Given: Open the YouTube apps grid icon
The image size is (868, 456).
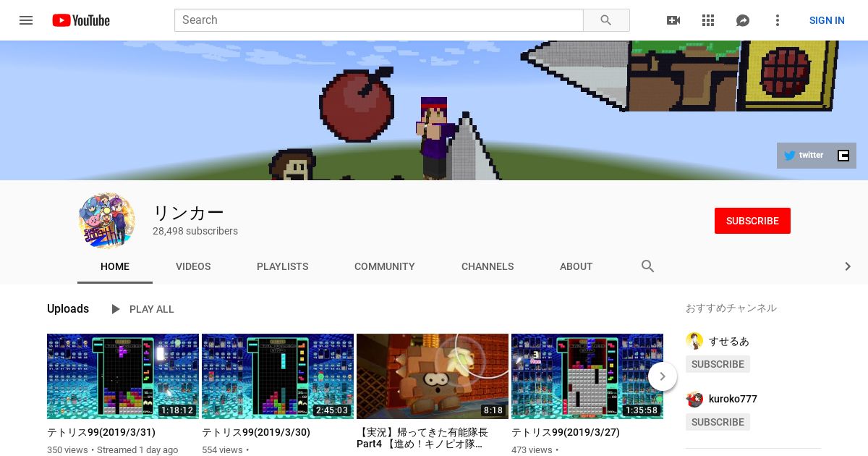Looking at the screenshot, I should coord(708,20).
